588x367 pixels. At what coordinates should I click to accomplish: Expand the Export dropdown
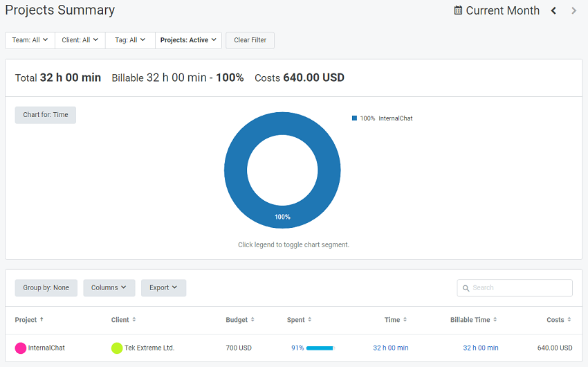click(x=163, y=288)
